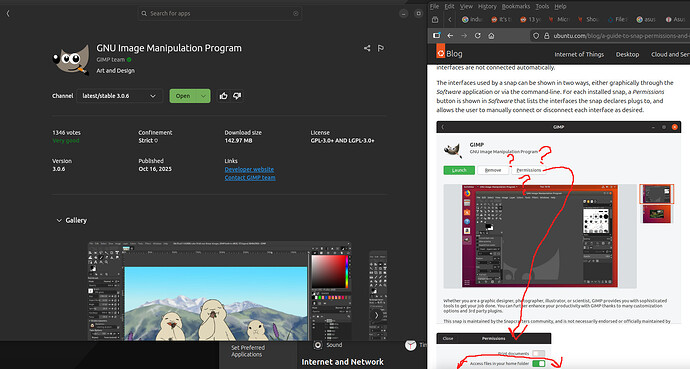Report GIMP with the flag icon
690x369 pixels.
tap(381, 48)
